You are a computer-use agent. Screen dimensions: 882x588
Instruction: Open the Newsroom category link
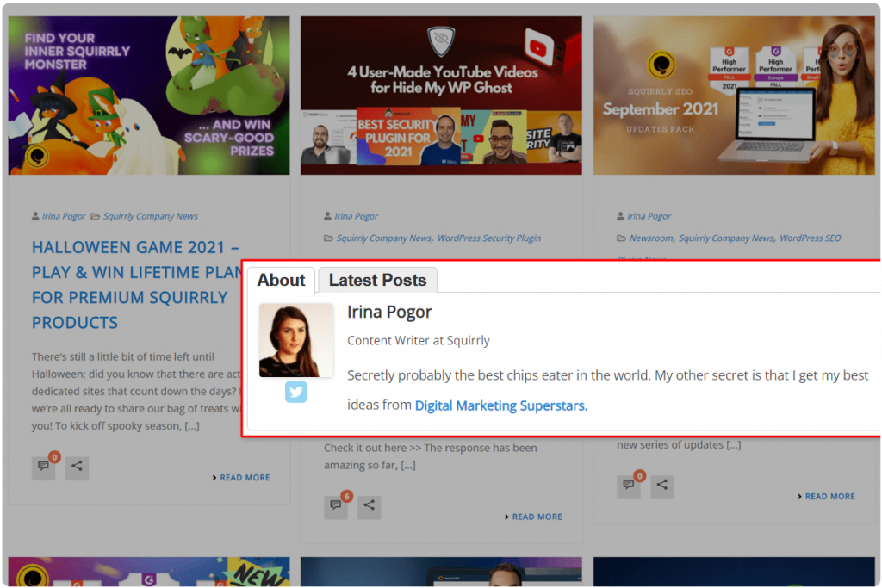(651, 238)
